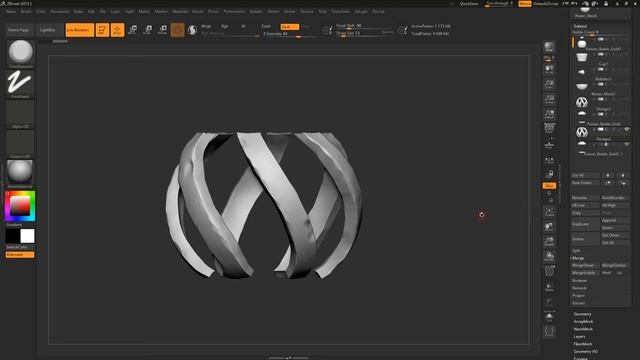Toggle Live Boolean mode
640x360 pixels.
pyautogui.click(x=80, y=30)
